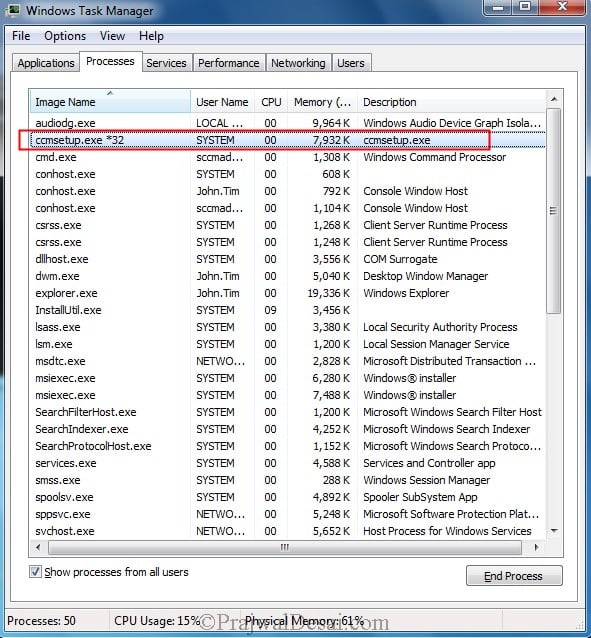Open the Help menu
The height and width of the screenshot is (638, 591).
click(x=151, y=36)
